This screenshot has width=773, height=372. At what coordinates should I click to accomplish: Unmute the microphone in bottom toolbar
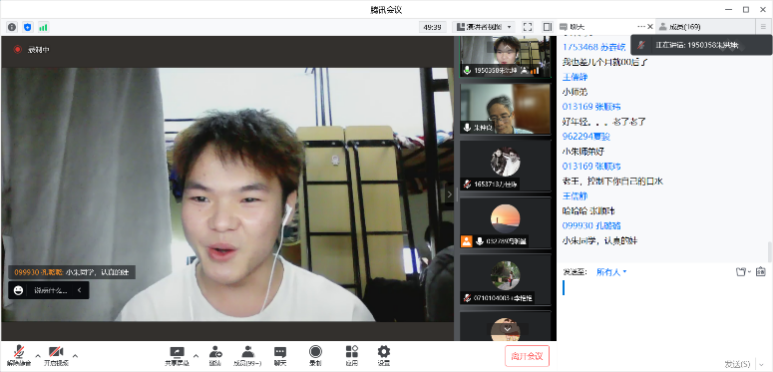click(19, 355)
